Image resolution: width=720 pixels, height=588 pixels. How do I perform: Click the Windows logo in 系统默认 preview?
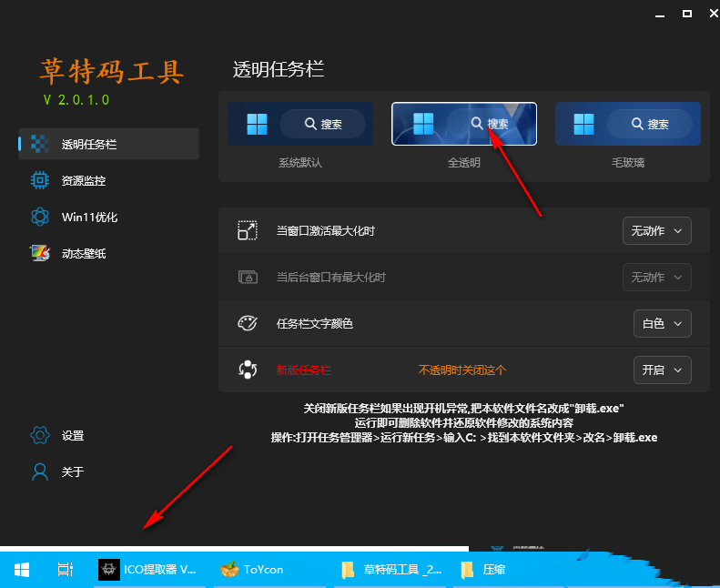257,124
